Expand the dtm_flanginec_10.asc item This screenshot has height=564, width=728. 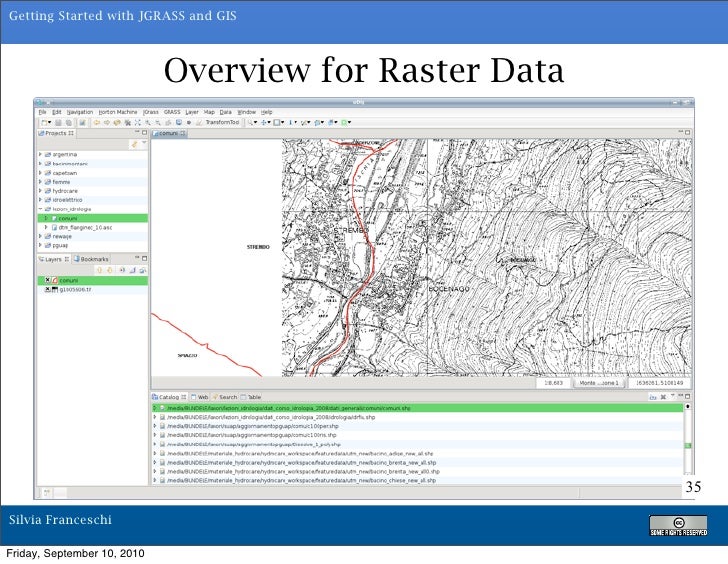46,227
